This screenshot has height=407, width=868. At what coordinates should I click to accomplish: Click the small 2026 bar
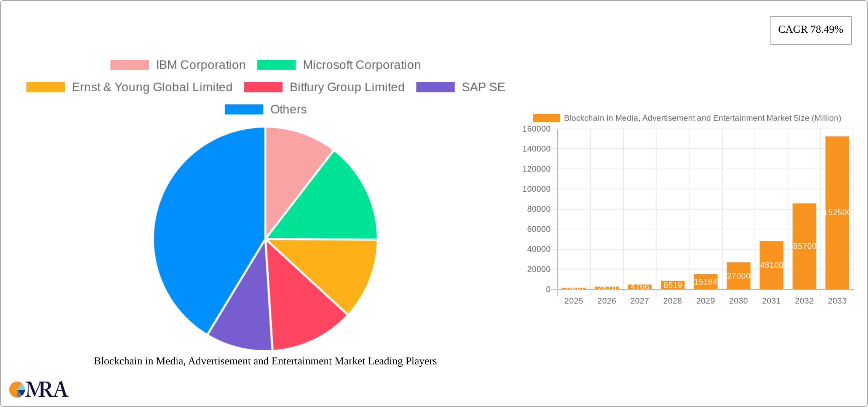607,288
